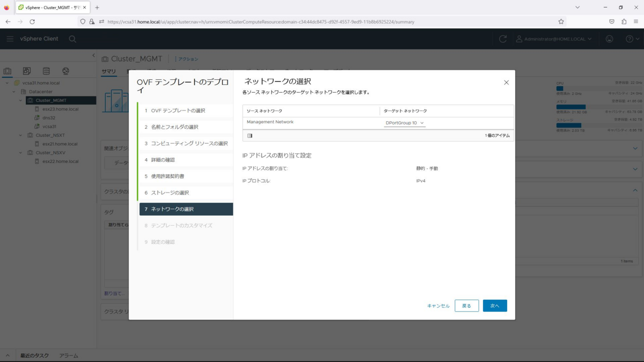Image resolution: width=644 pixels, height=362 pixels.
Task: Click the 戻る button
Action: click(466, 306)
